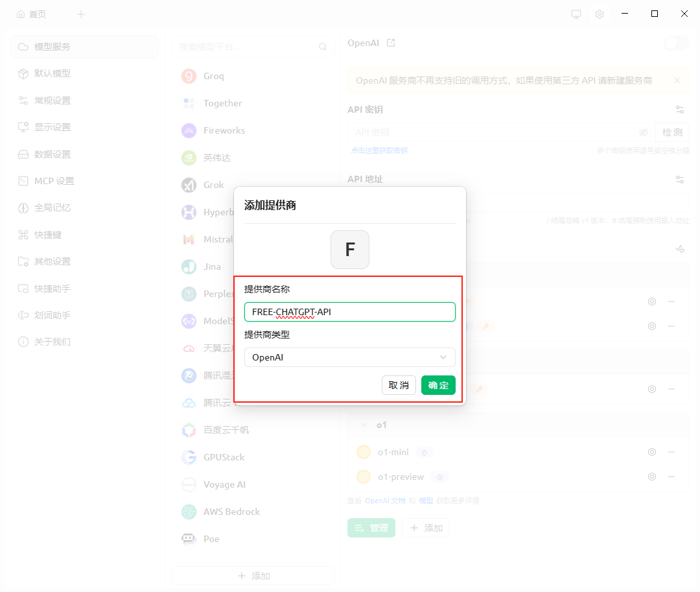700x592 pixels.
Task: Select the o1-mini model name
Action: (x=393, y=452)
